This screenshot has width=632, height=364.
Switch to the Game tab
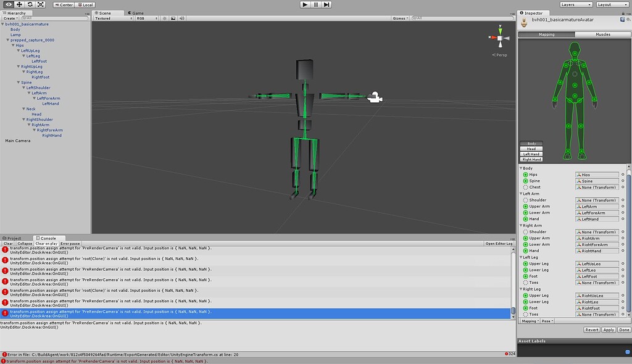click(136, 12)
